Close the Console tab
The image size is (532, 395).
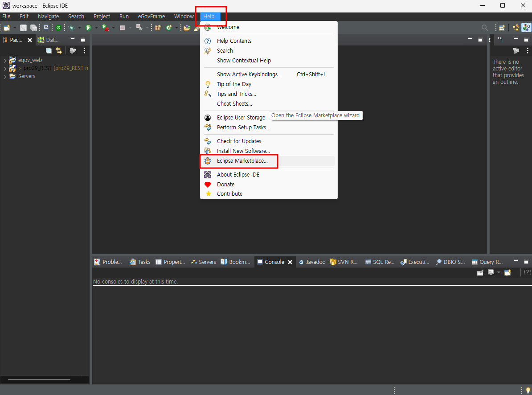point(290,262)
